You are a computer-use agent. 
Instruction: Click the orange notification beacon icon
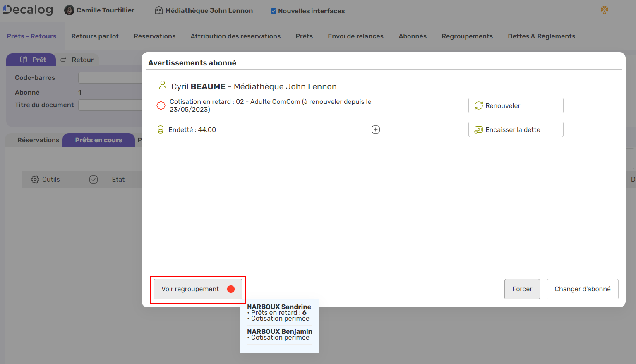click(604, 10)
